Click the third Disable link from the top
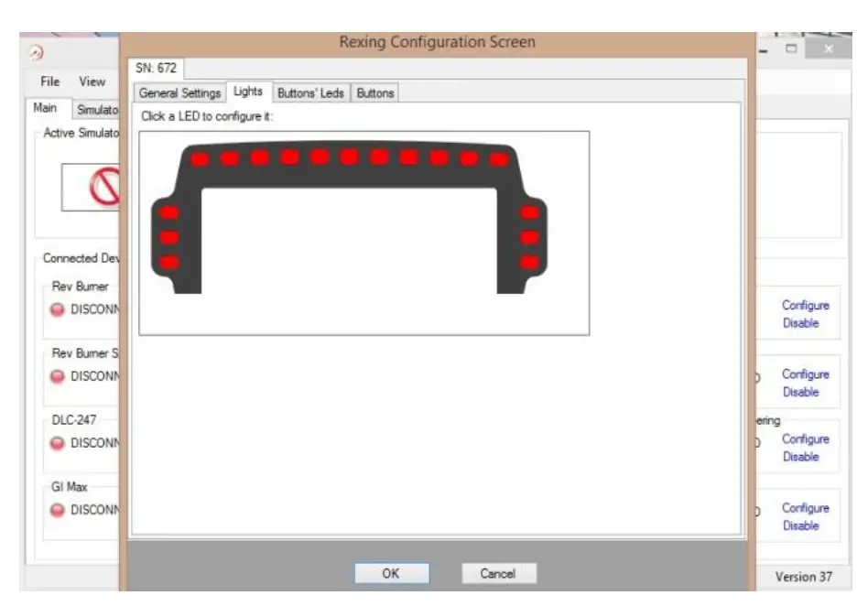 point(800,457)
